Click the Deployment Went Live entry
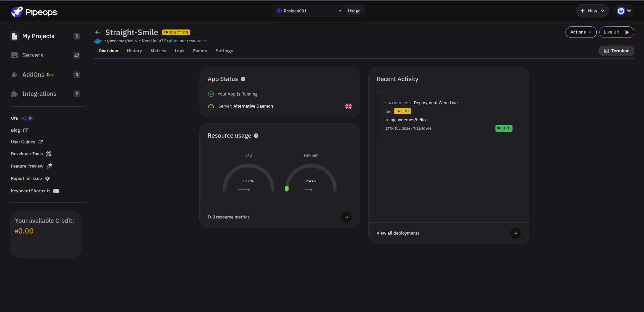Viewport: 644px width, 312px height. 435,103
